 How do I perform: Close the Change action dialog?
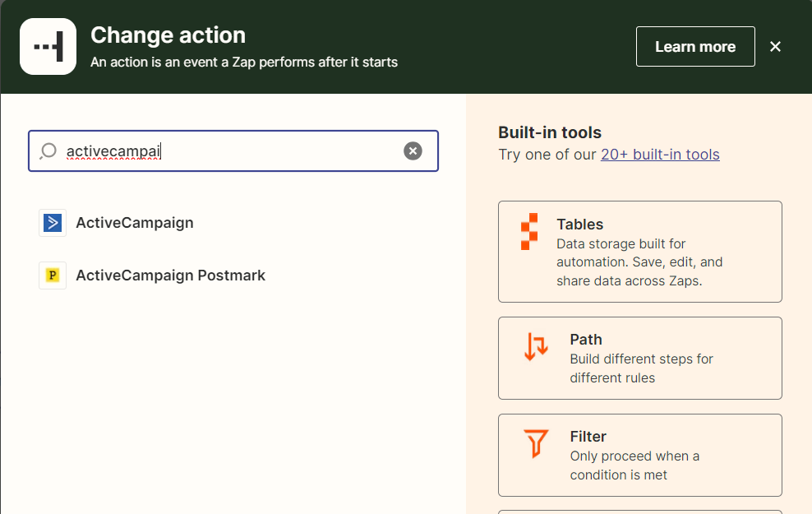tap(775, 47)
